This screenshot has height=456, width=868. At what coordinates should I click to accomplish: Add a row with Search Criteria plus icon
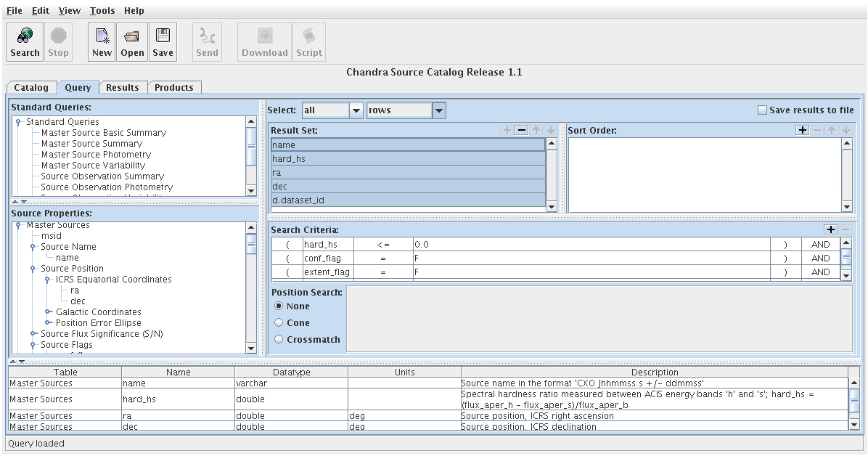pyautogui.click(x=831, y=229)
